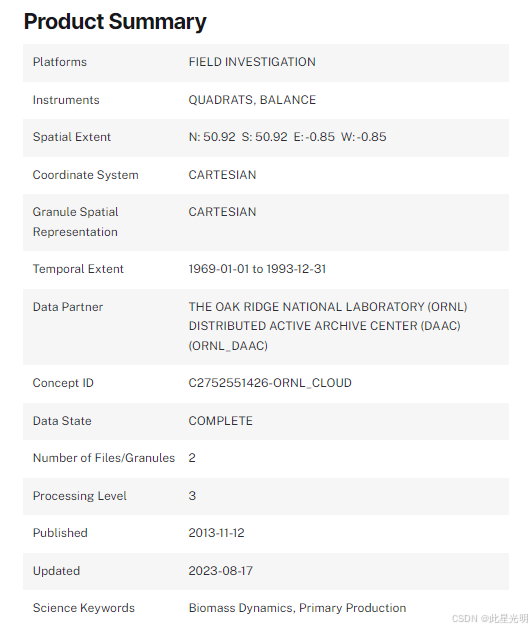Click the Biomass Dynamics science keyword

pyautogui.click(x=241, y=608)
